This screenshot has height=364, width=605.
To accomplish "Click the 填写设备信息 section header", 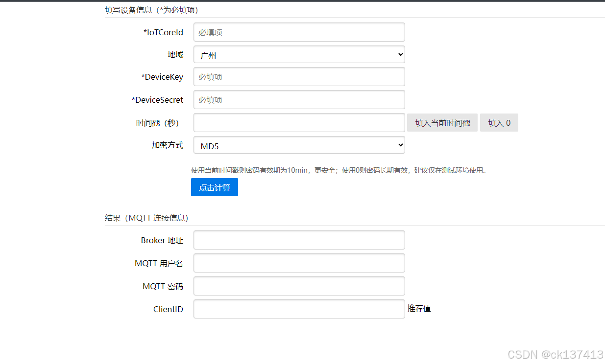I will 147,10.
